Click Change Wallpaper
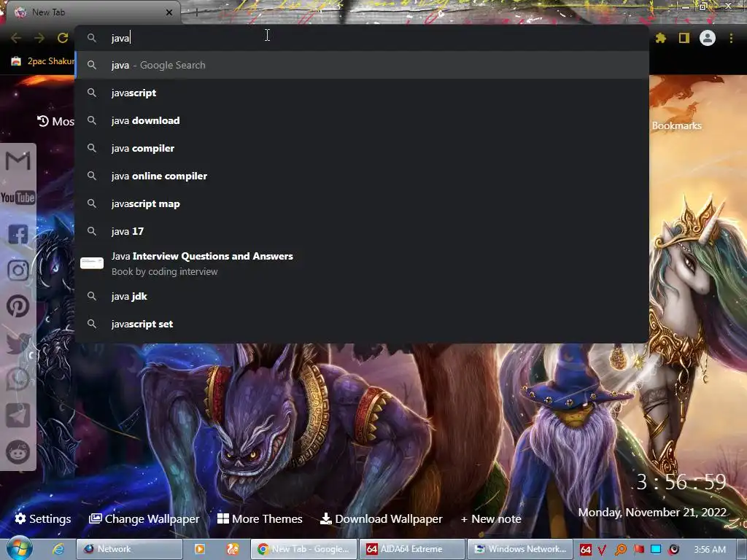Viewport: 747px width, 560px height. (x=144, y=518)
